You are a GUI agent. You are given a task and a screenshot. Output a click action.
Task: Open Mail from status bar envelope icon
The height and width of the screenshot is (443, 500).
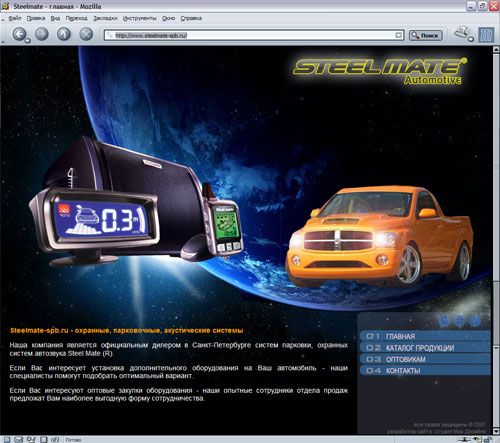pyautogui.click(x=19, y=440)
